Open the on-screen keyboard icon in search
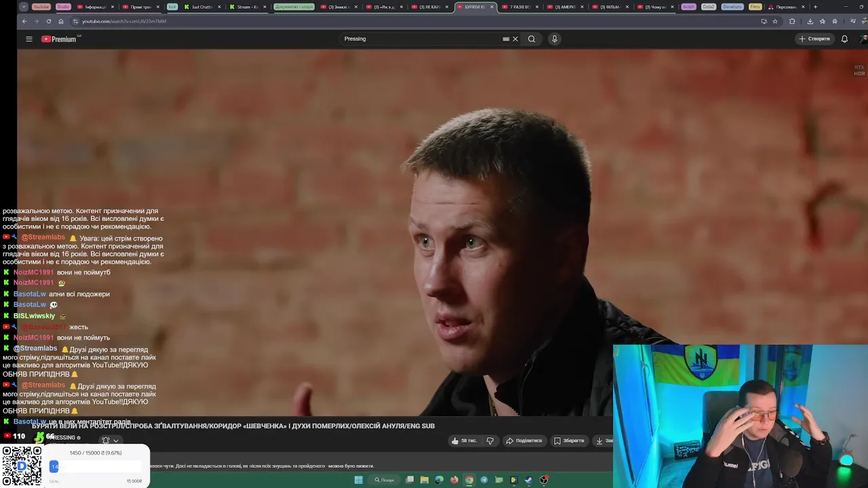The height and width of the screenshot is (488, 868). tap(506, 39)
